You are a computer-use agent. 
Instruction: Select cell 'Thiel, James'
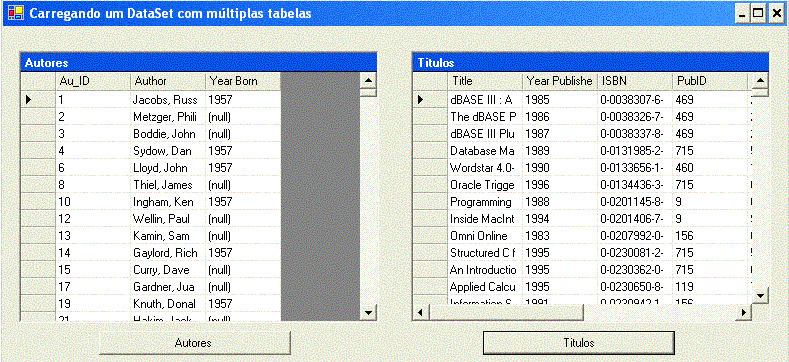coord(168,185)
